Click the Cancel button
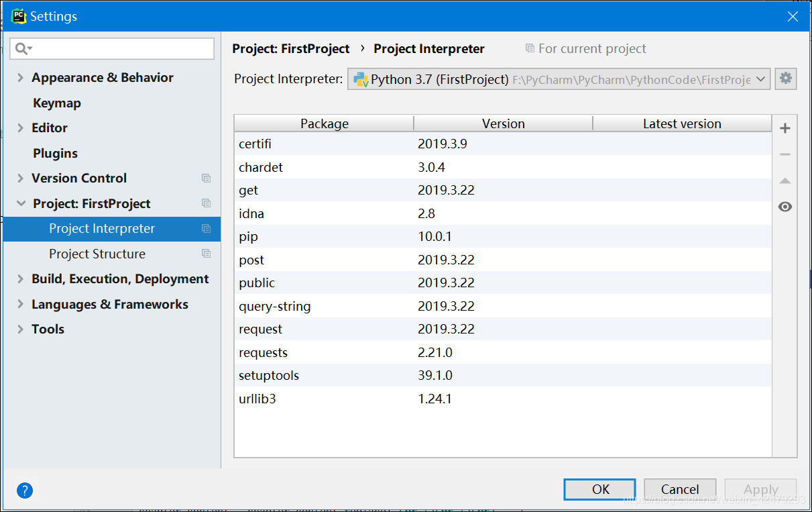The width and height of the screenshot is (812, 512). (680, 489)
